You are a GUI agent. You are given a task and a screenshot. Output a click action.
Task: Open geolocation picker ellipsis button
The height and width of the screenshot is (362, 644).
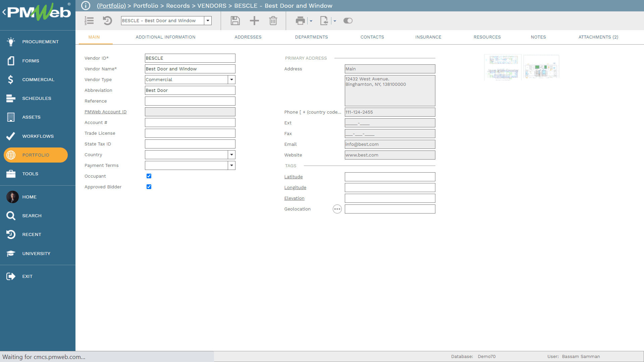pos(337,209)
